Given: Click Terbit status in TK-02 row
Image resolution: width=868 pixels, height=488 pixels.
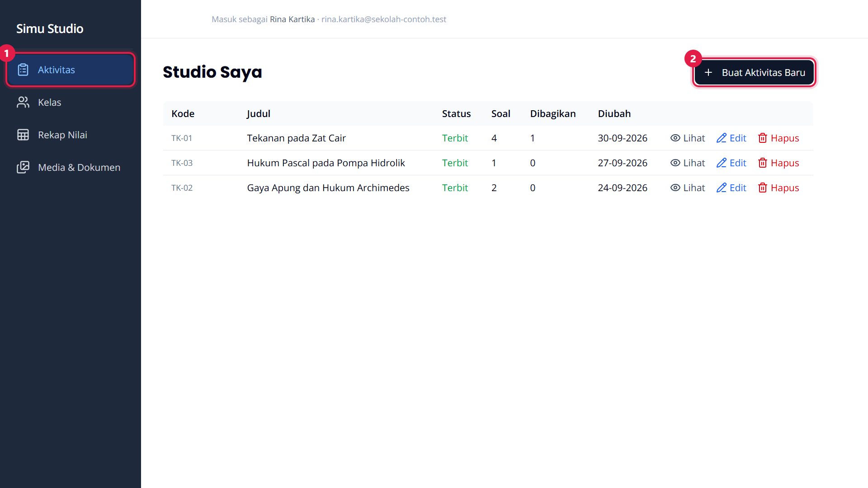Looking at the screenshot, I should pos(455,188).
